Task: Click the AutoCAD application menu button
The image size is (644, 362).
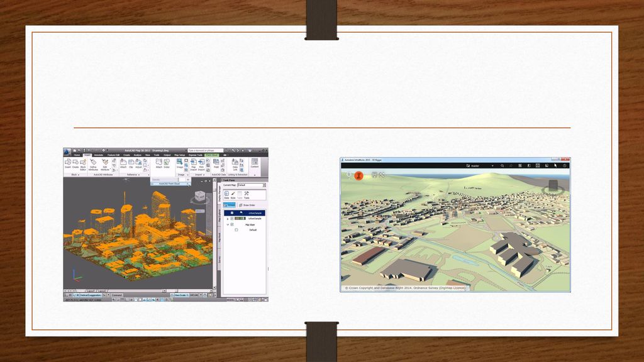Action: point(67,152)
